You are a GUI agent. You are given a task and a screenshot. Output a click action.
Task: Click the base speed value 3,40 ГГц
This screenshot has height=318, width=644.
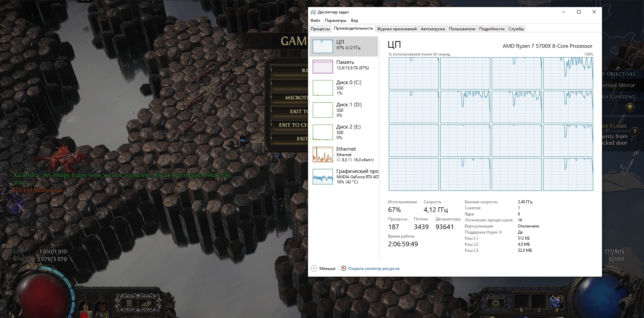[525, 202]
